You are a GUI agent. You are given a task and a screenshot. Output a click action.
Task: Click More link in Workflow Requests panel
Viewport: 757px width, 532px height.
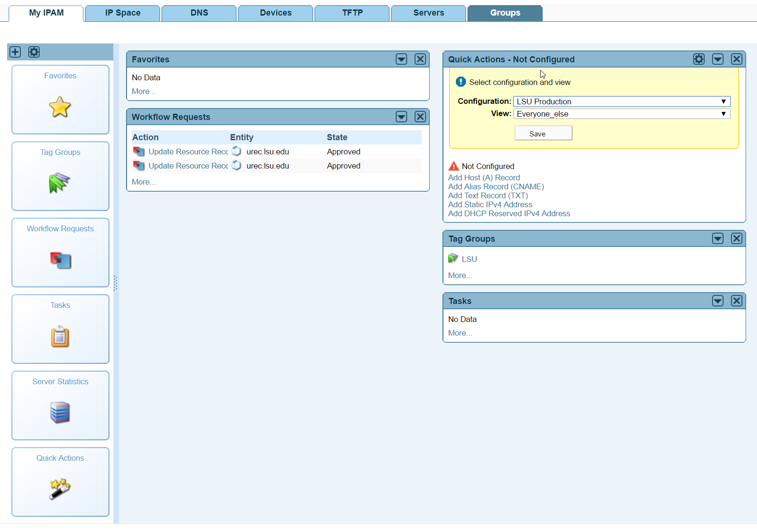[x=144, y=182]
